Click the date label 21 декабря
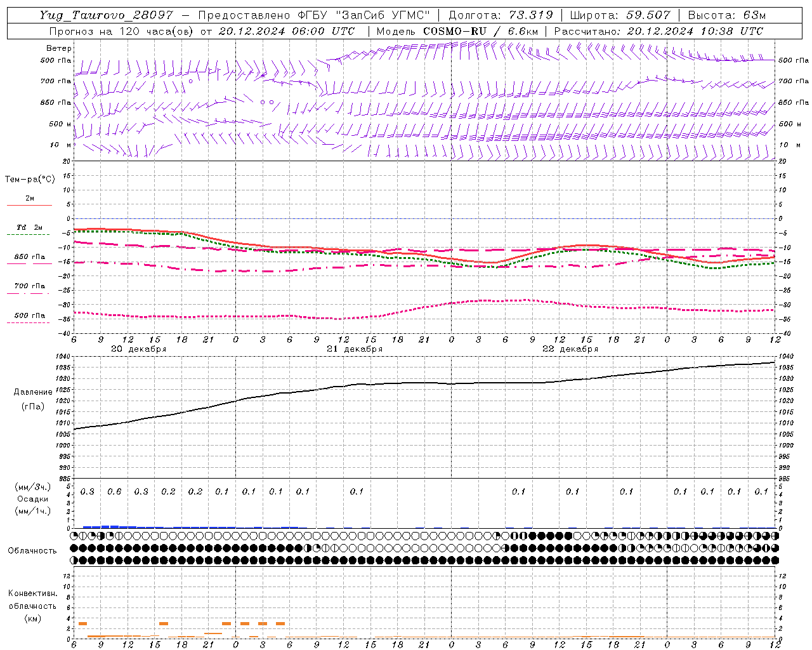The width and height of the screenshot is (812, 650). (x=355, y=349)
